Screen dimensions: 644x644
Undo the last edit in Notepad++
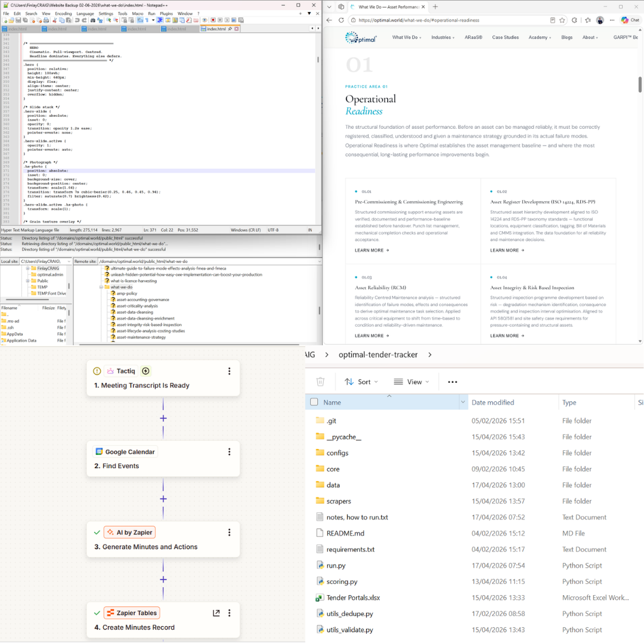click(x=77, y=20)
